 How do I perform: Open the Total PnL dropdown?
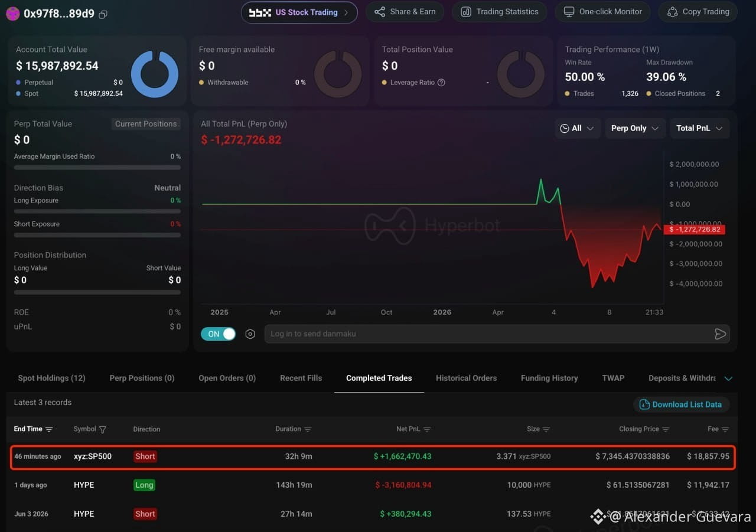click(700, 128)
